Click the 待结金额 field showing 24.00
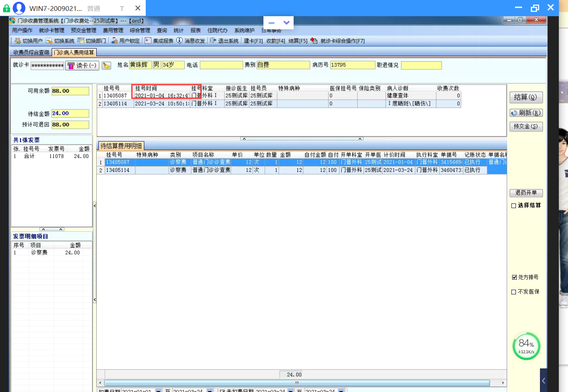 pos(70,113)
